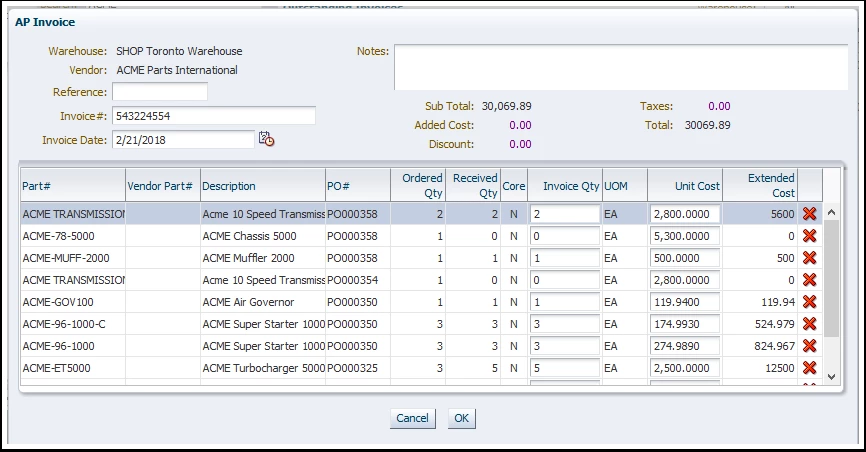Edit Invoice Qty for ACME-96-1000-C
The image size is (866, 452).
coord(564,324)
